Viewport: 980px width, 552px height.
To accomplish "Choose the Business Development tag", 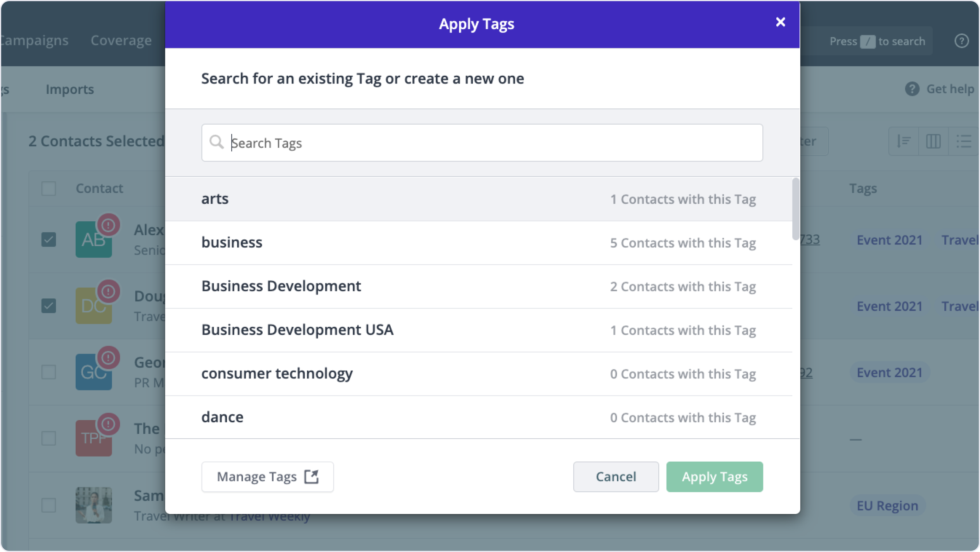I will 479,286.
